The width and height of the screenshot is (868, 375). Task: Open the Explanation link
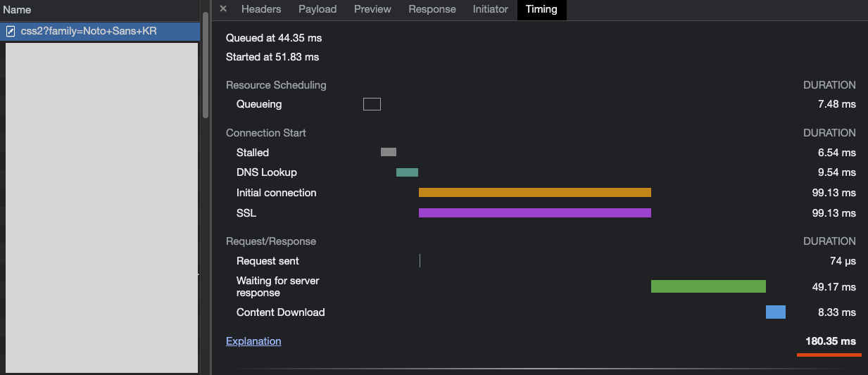click(253, 341)
